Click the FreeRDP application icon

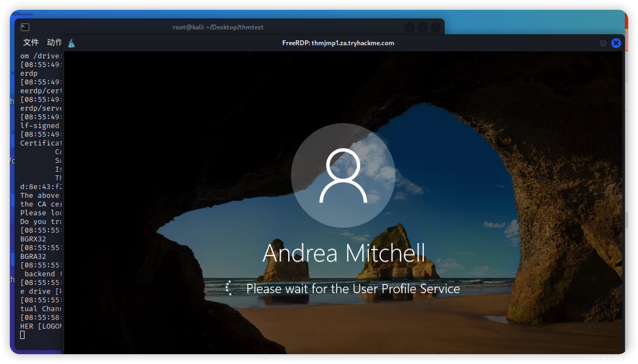[71, 43]
